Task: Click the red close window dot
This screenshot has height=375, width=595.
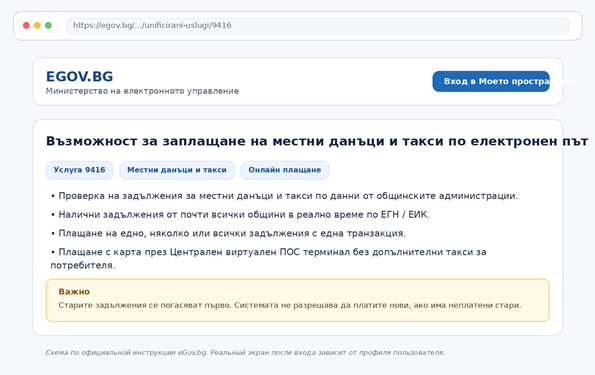Action: click(26, 25)
